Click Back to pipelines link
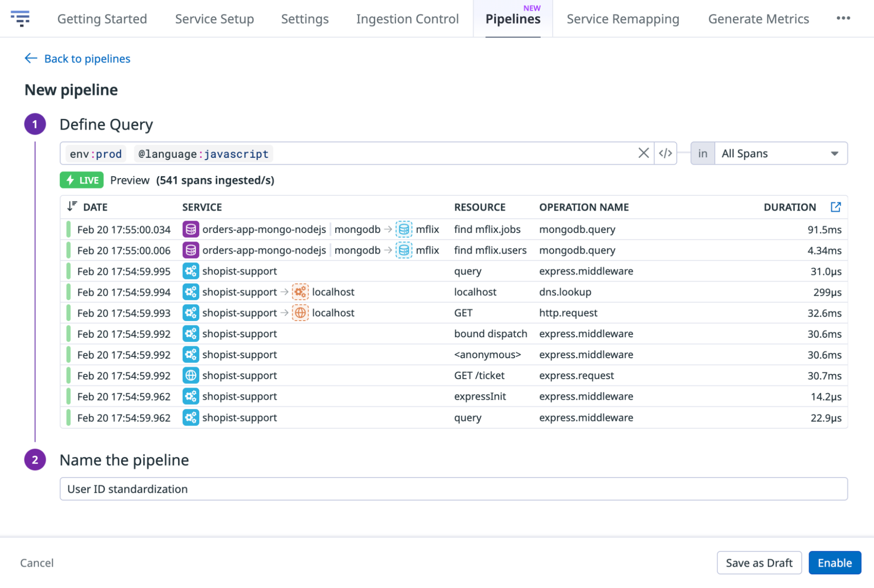The image size is (874, 588). [x=87, y=59]
